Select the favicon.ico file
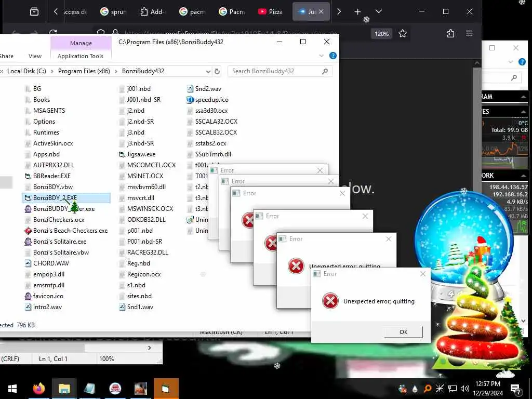Image resolution: width=532 pixels, height=399 pixels. [x=44, y=296]
